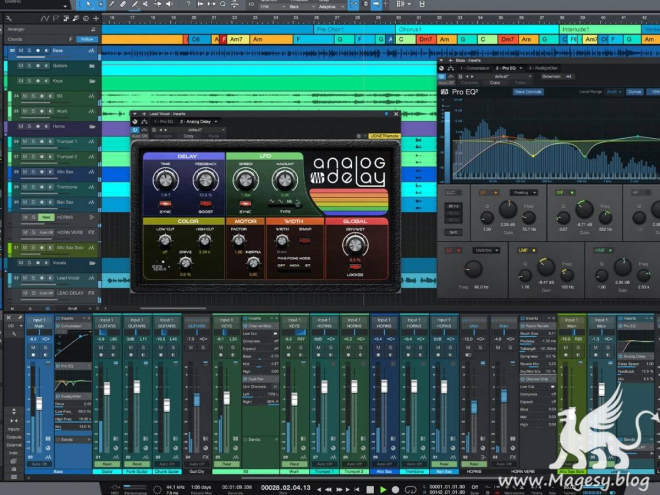Screen dimensions: 660x495
Task: Toggle the Delay SYNC switch in Analog Delay
Action: 165,204
